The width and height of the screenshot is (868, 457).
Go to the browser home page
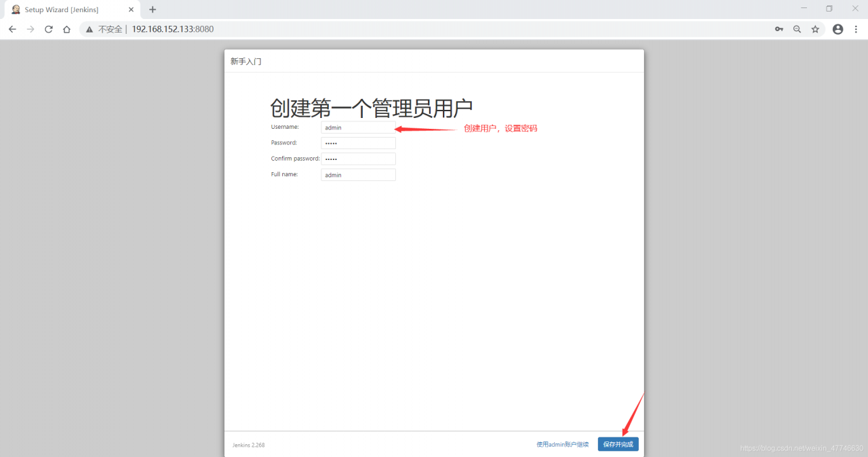tap(66, 29)
